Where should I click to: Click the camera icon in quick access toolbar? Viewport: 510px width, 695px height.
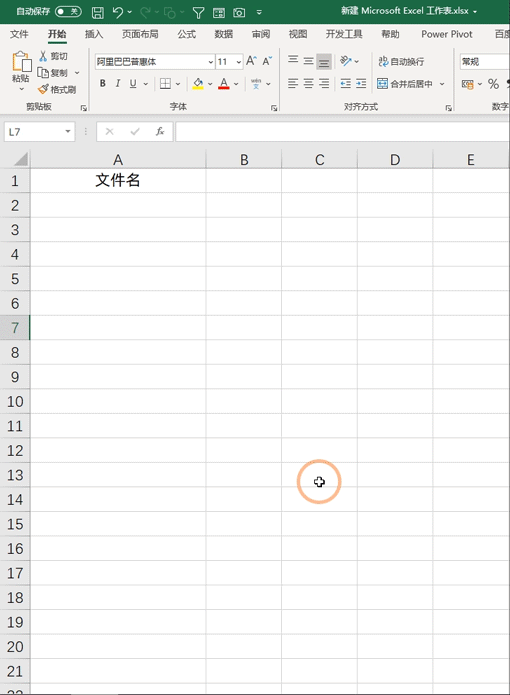239,13
